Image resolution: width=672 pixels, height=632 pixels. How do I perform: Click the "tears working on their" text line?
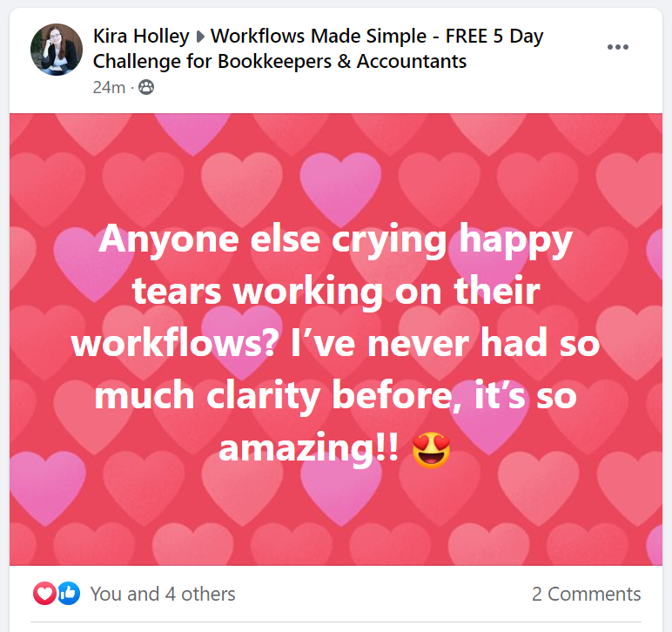[335, 292]
